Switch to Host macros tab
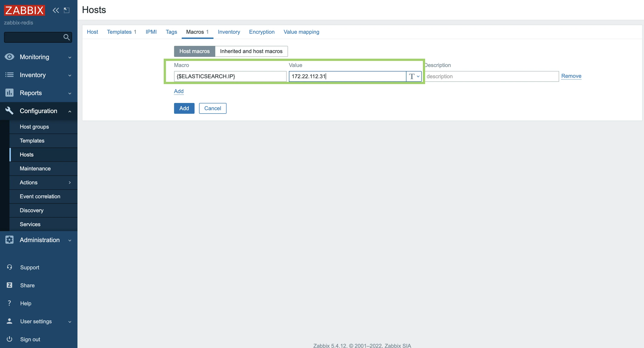The image size is (644, 348). coord(194,51)
